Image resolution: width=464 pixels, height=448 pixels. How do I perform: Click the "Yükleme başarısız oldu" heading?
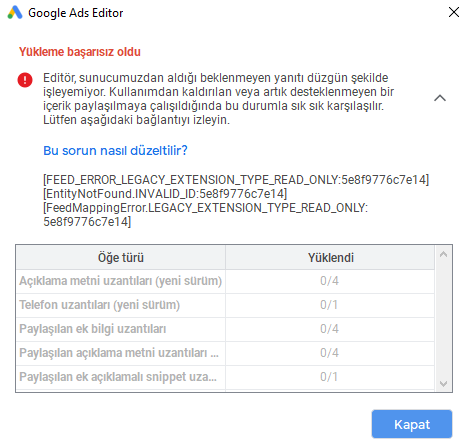[x=80, y=52]
